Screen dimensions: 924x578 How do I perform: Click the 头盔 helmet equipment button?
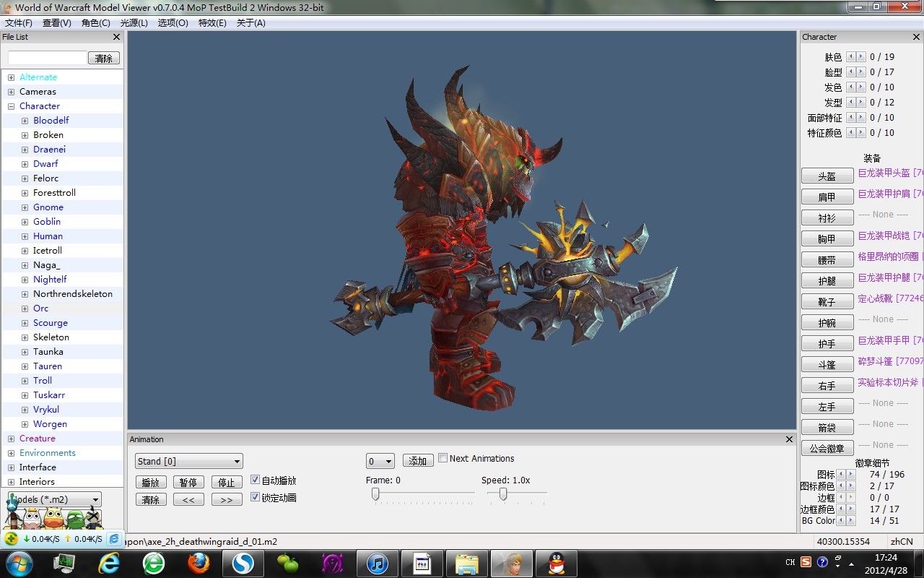coord(827,176)
